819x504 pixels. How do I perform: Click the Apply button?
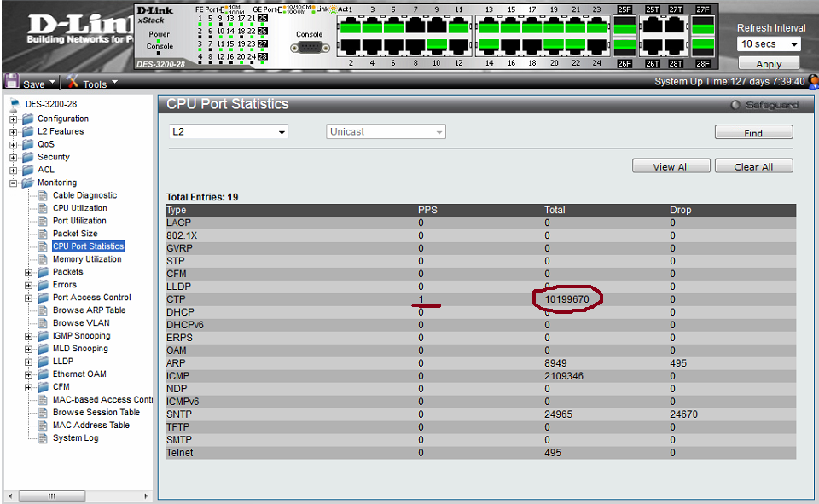[x=769, y=64]
